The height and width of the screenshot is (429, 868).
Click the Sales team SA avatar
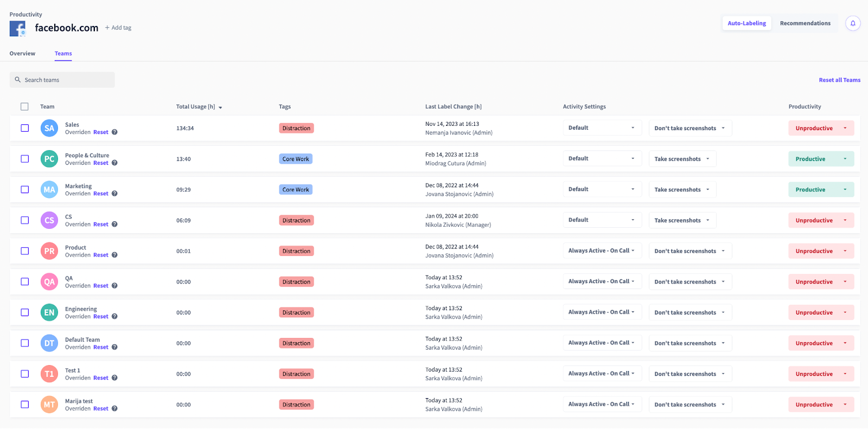click(x=49, y=129)
